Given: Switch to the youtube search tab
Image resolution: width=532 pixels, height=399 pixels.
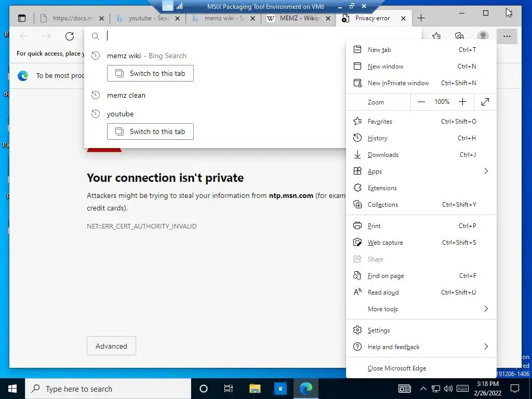Looking at the screenshot, I should [148, 18].
